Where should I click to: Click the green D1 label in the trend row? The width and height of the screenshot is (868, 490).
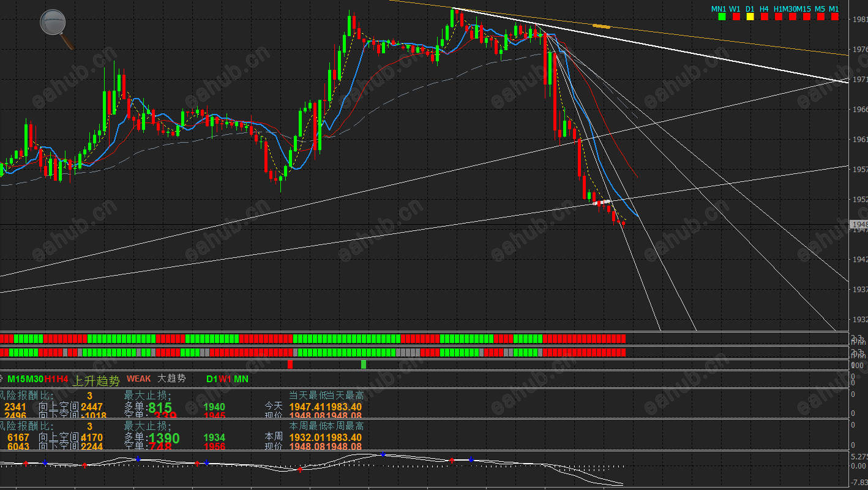click(x=212, y=379)
